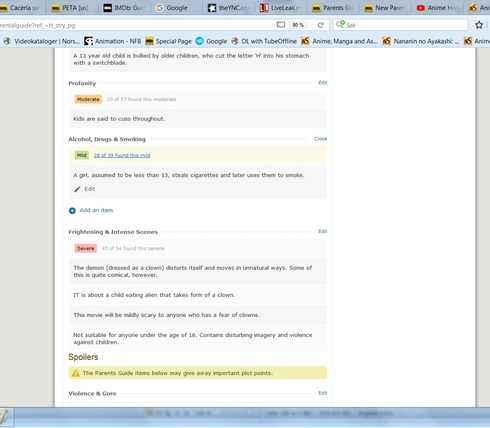Click '30 of 57 found this moderate'
The height and width of the screenshot is (428, 490).
click(141, 99)
